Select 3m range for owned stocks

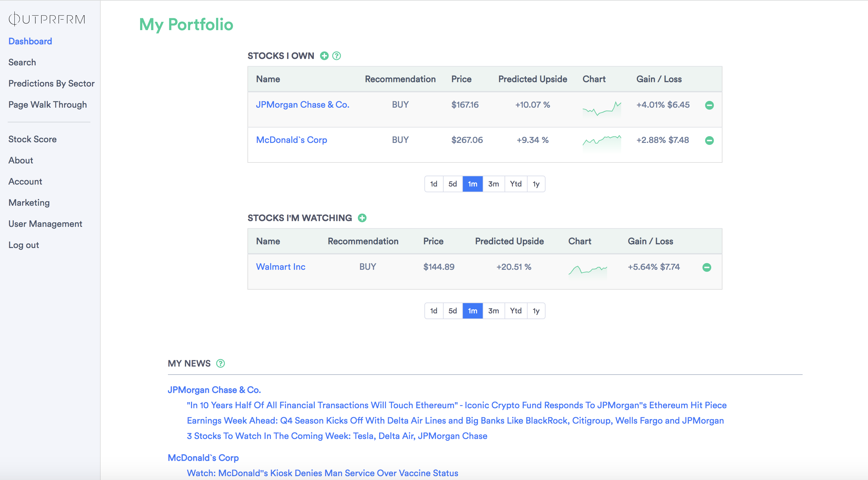coord(494,184)
